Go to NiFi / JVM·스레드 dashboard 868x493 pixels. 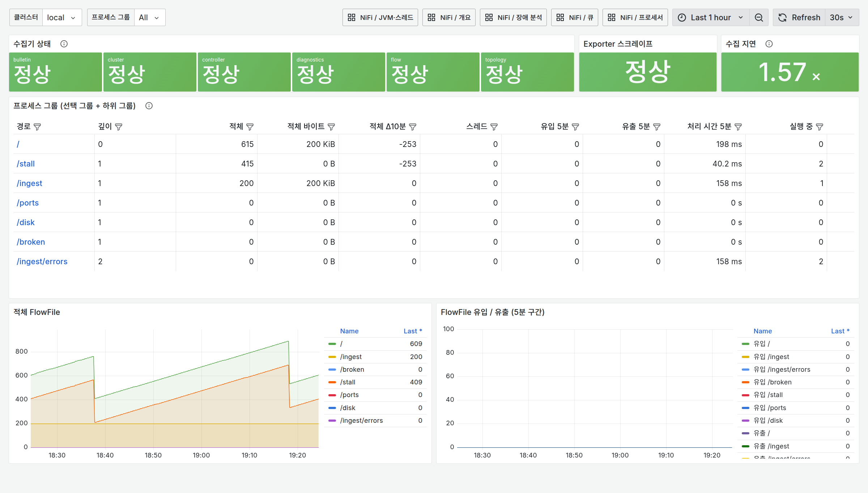pyautogui.click(x=380, y=17)
